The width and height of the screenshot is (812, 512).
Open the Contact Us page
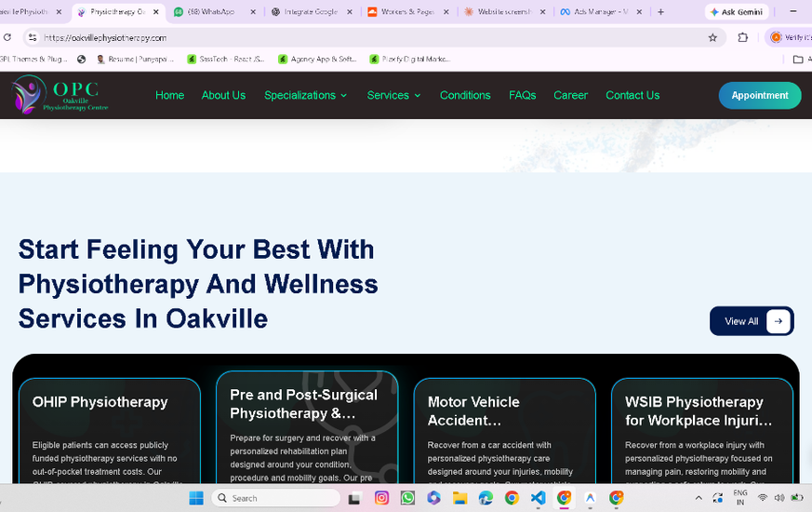click(x=632, y=95)
